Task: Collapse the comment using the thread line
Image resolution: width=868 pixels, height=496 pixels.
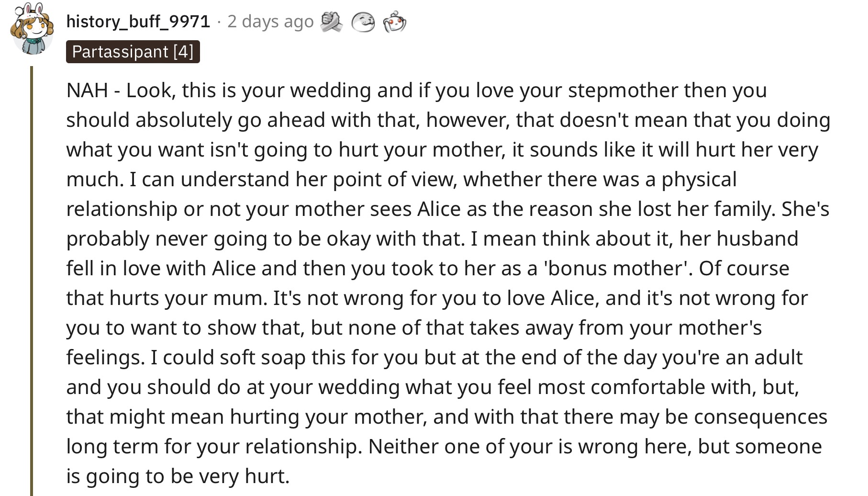Action: (32, 281)
